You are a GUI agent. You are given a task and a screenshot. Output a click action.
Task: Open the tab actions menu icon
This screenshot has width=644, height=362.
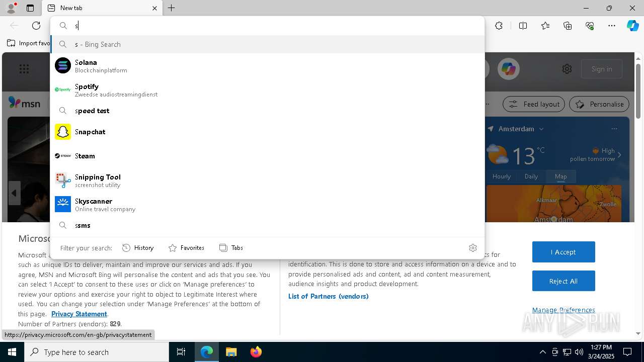pyautogui.click(x=30, y=8)
